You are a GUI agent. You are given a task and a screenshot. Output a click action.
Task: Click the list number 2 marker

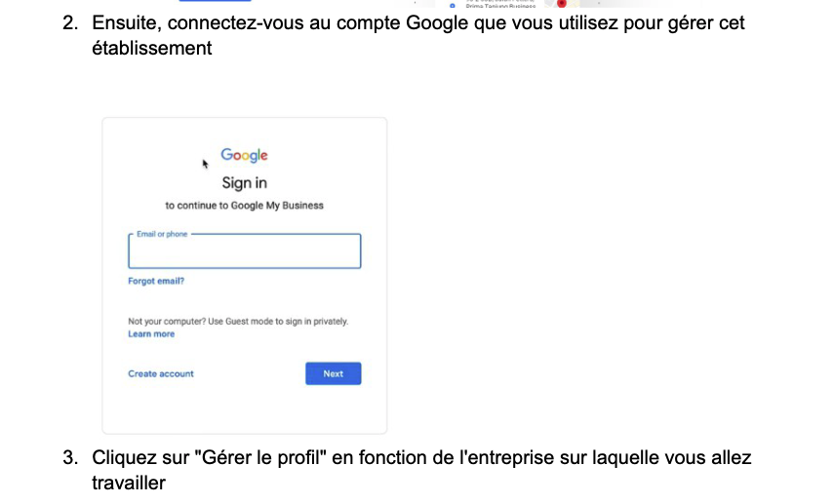70,22
